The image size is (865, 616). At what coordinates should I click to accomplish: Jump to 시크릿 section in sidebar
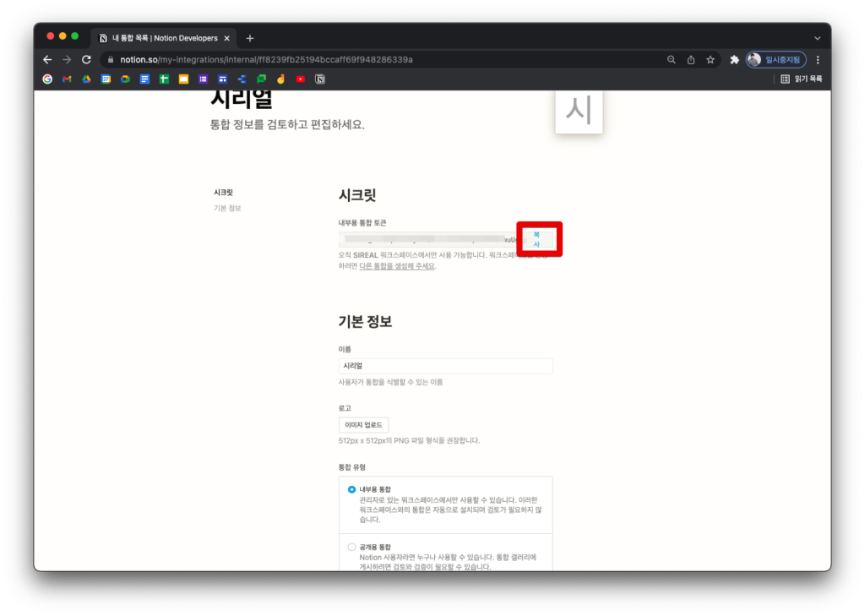[223, 192]
